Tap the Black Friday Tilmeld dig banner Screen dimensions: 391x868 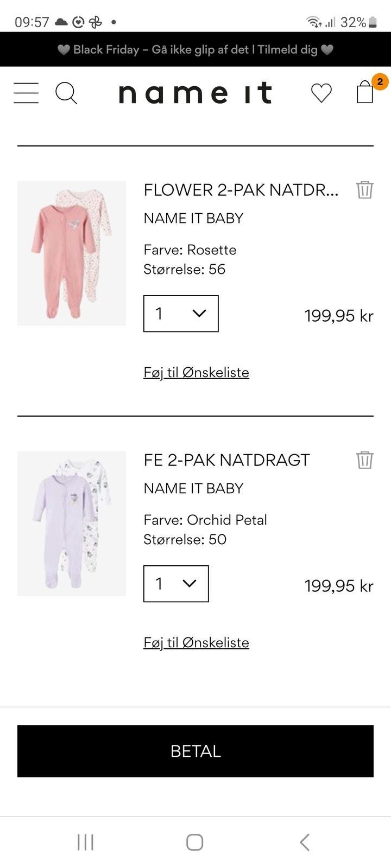click(x=195, y=49)
